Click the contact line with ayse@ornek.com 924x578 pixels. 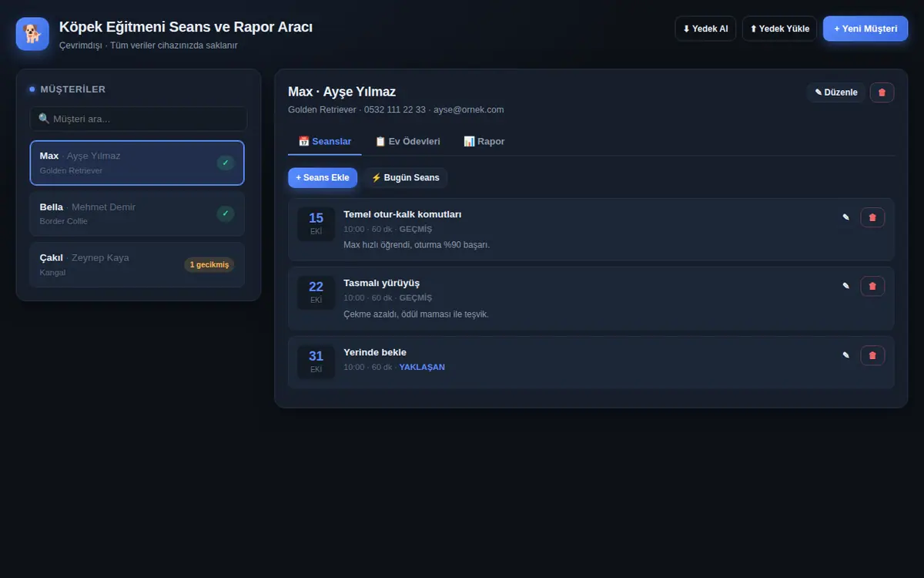click(x=396, y=109)
